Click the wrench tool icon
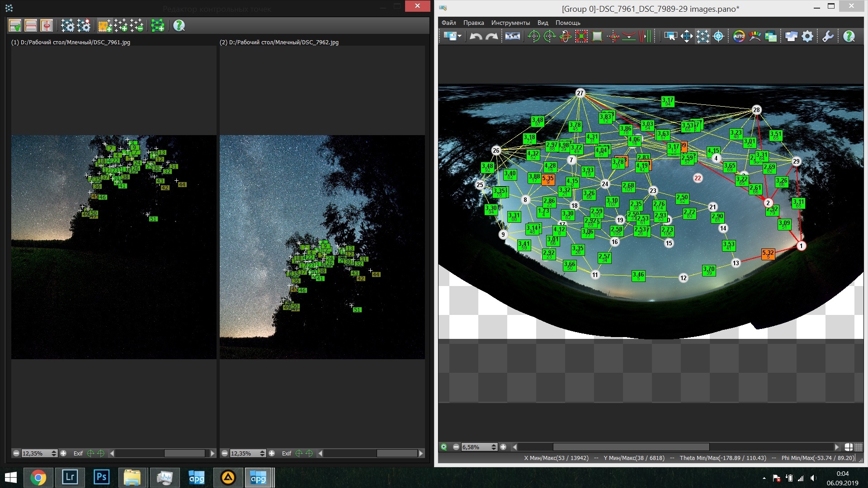This screenshot has width=868, height=488. [x=828, y=37]
